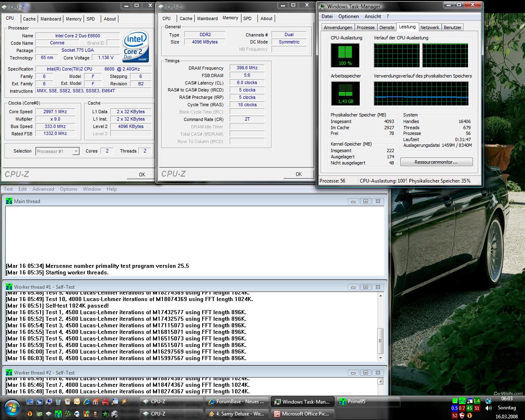Click OK in the CPU-Z CPU window
This screenshot has height=420, width=525.
pos(142,174)
